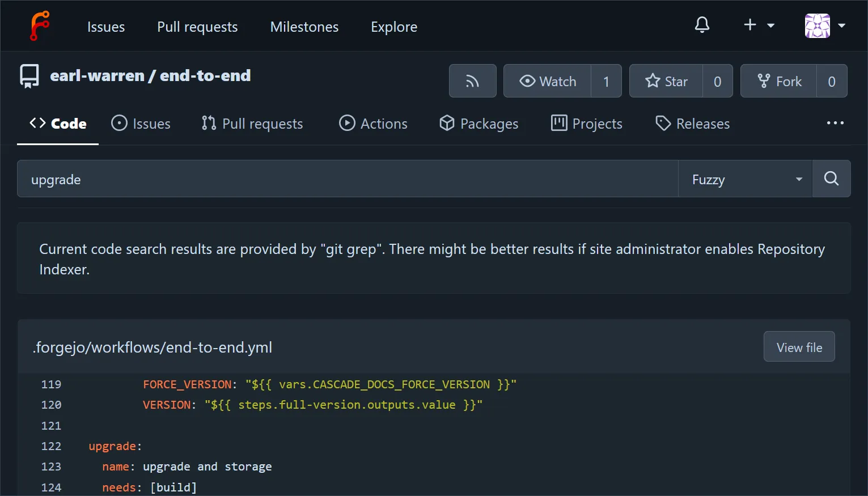
Task: Star the end-to-end repository
Action: [667, 80]
